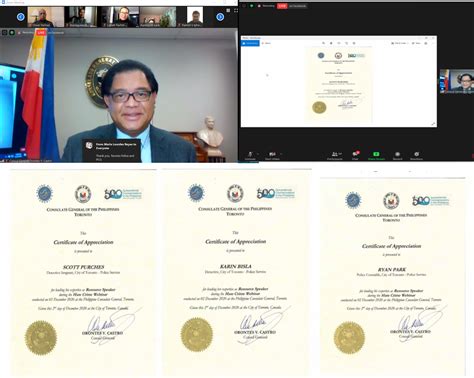Select speaker video thumbnail at right edge of Zoom
This screenshot has width=474, height=378.
pyautogui.click(x=457, y=81)
